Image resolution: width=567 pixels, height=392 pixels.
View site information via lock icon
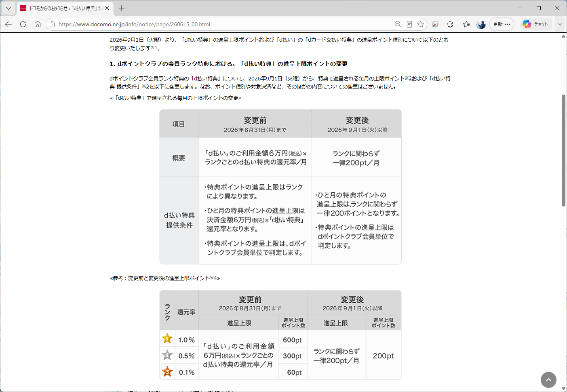pos(52,24)
